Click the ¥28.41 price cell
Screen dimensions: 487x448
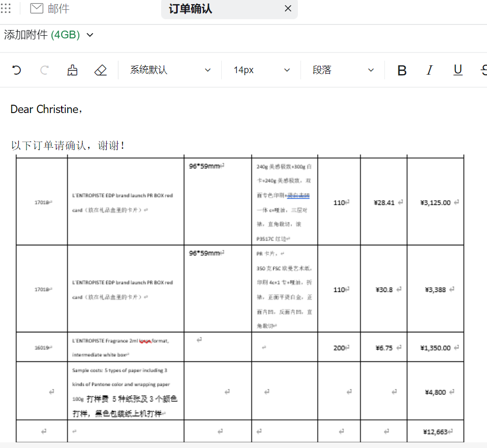tap(383, 202)
